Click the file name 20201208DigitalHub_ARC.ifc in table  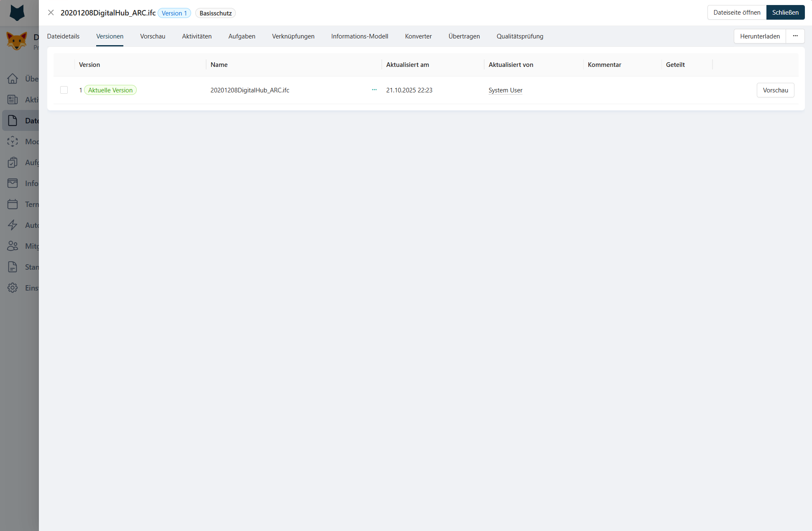tap(250, 90)
